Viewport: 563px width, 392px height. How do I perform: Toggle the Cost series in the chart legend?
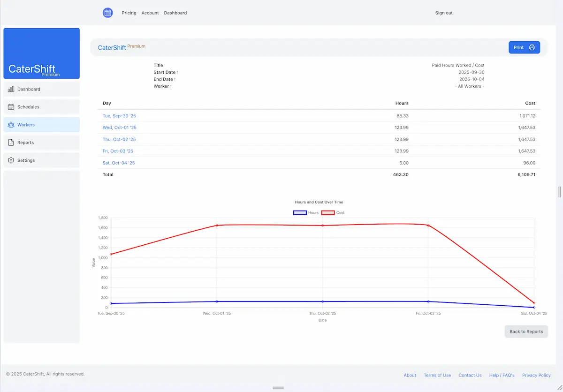click(x=333, y=212)
